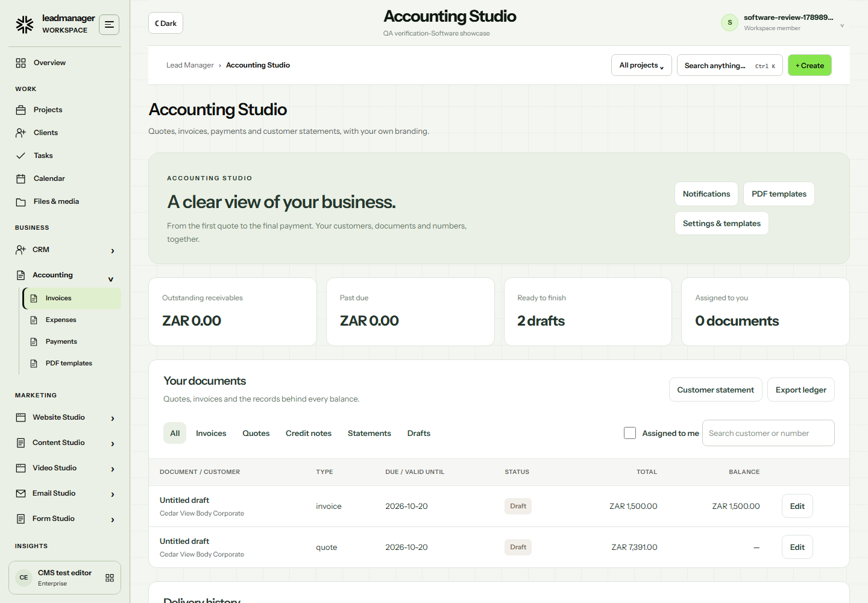Click the Tasks checkmark icon
The image size is (868, 603).
(21, 156)
